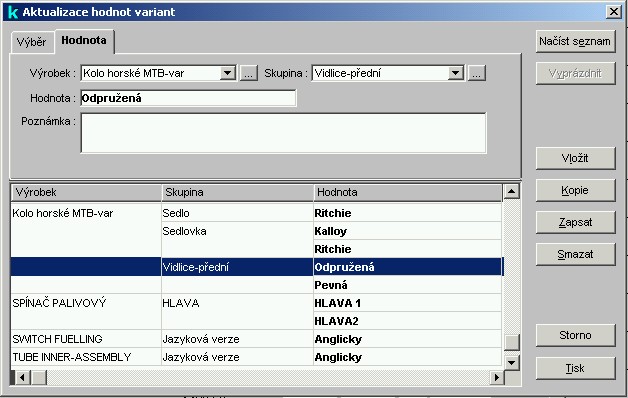Click the vertical scrollbar thumb
Image resolution: width=628 pixels, height=398 pixels.
[511, 342]
